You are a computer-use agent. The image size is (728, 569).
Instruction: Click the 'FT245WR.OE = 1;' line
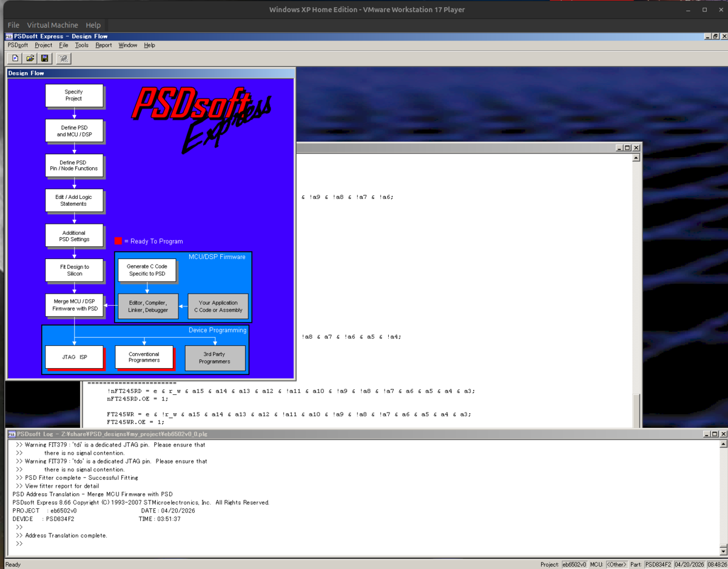135,422
